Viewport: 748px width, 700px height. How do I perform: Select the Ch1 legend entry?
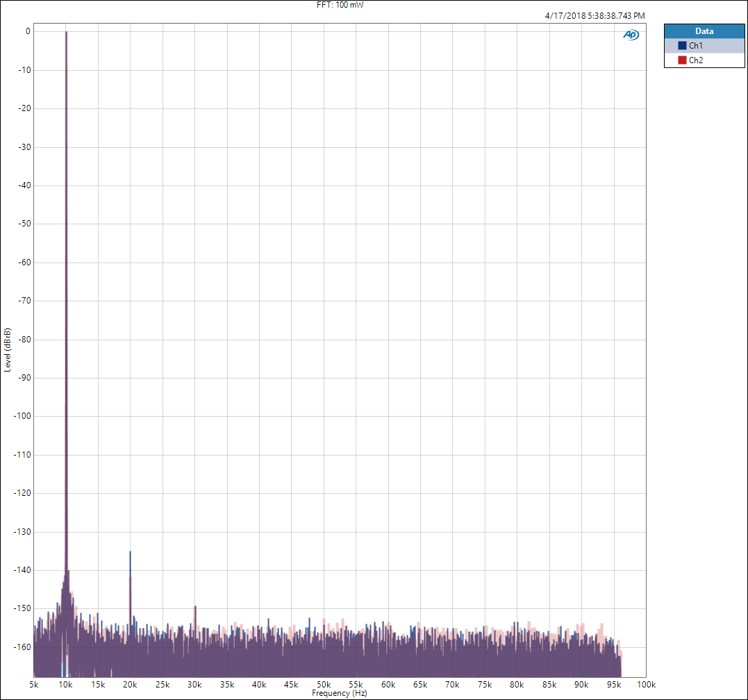click(704, 46)
